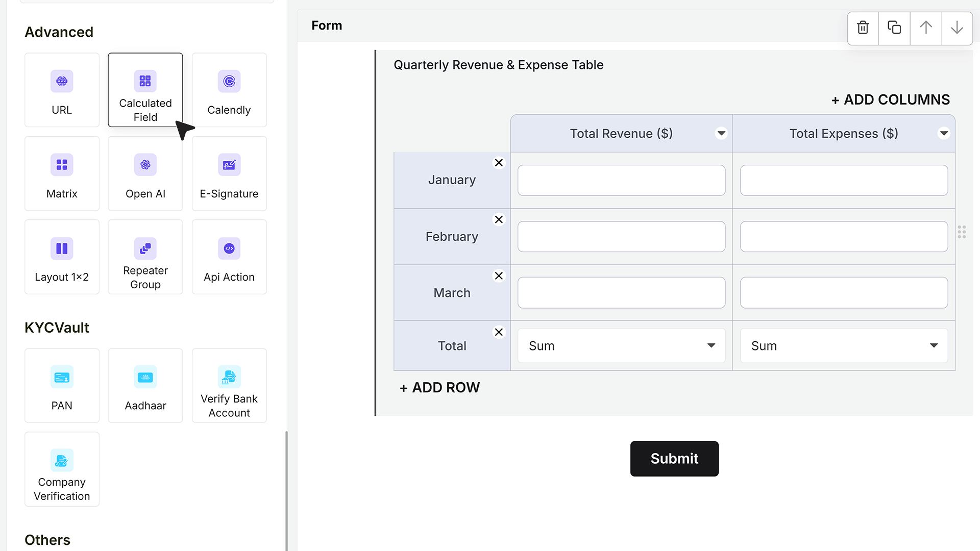Screen dimensions: 980x551
Task: Click the KYCVault section heading
Action: click(57, 328)
